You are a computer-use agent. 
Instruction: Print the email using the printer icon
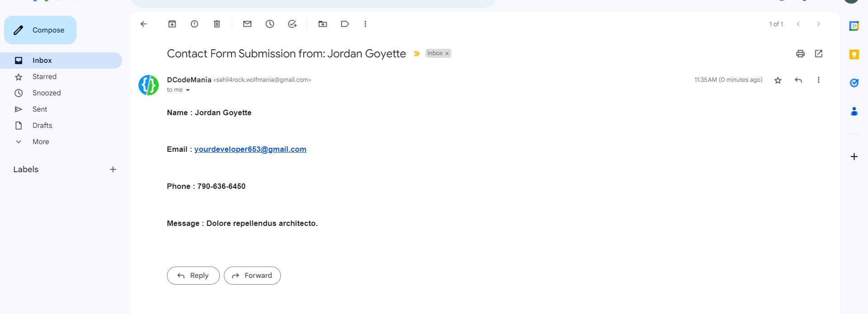click(800, 54)
